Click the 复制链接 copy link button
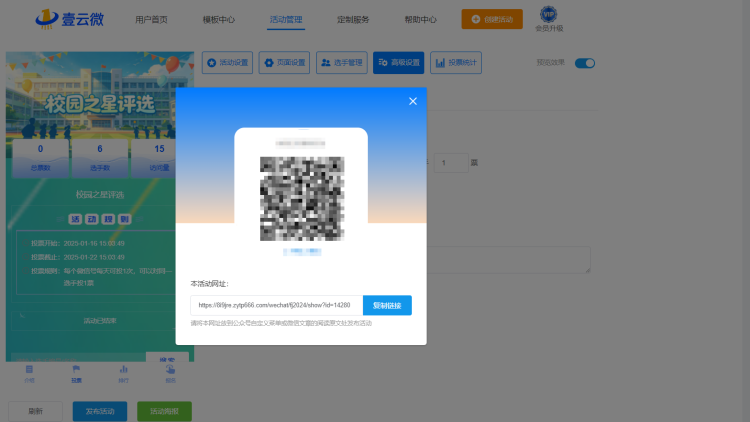750x422 pixels. (x=387, y=305)
